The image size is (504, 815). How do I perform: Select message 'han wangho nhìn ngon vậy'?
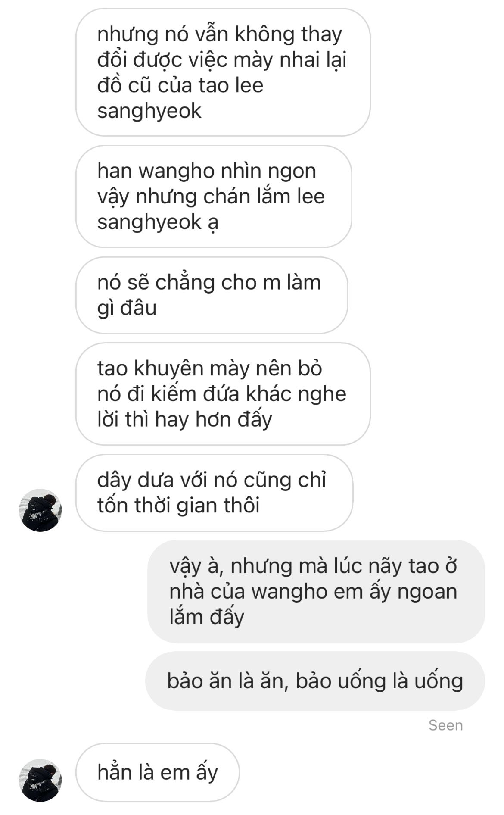(214, 197)
